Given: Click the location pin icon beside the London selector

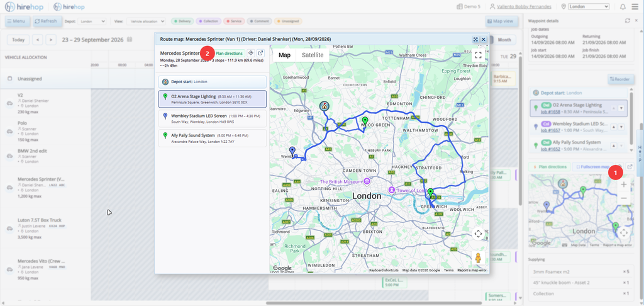Looking at the screenshot, I should point(563,6).
